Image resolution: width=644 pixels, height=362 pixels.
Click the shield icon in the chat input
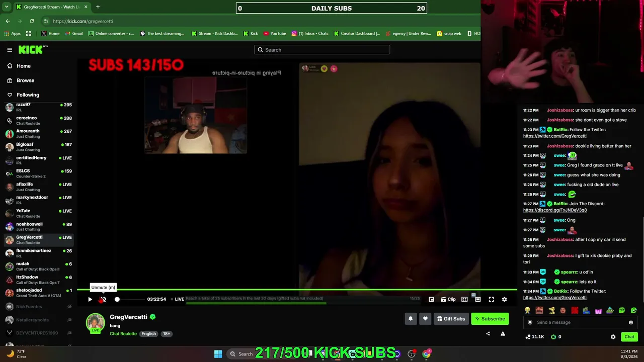[530, 322]
